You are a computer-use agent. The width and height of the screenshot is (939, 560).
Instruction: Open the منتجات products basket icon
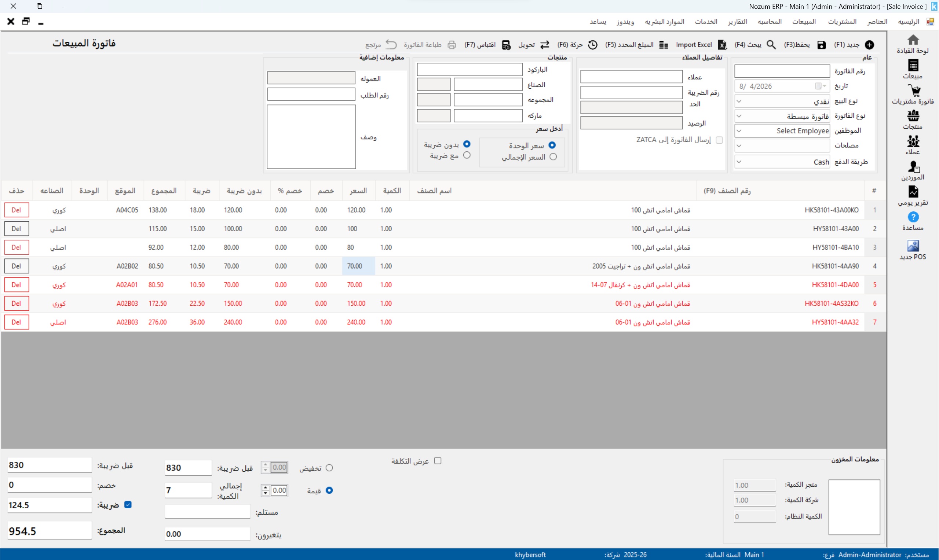pos(913,115)
